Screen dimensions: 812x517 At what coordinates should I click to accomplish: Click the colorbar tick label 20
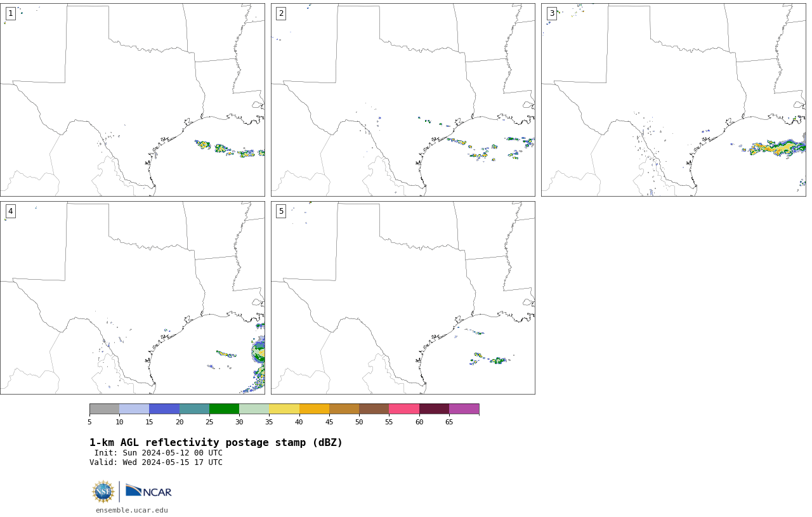click(x=180, y=422)
